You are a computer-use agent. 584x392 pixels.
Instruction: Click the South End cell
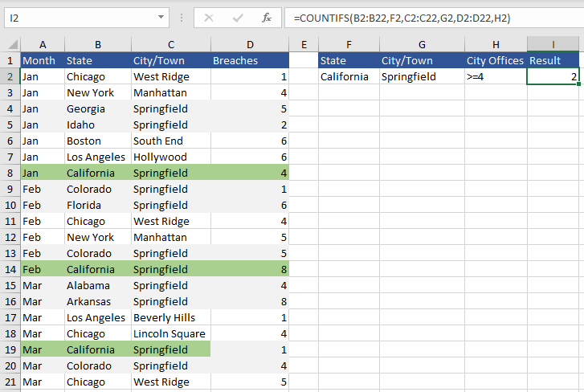[171, 141]
